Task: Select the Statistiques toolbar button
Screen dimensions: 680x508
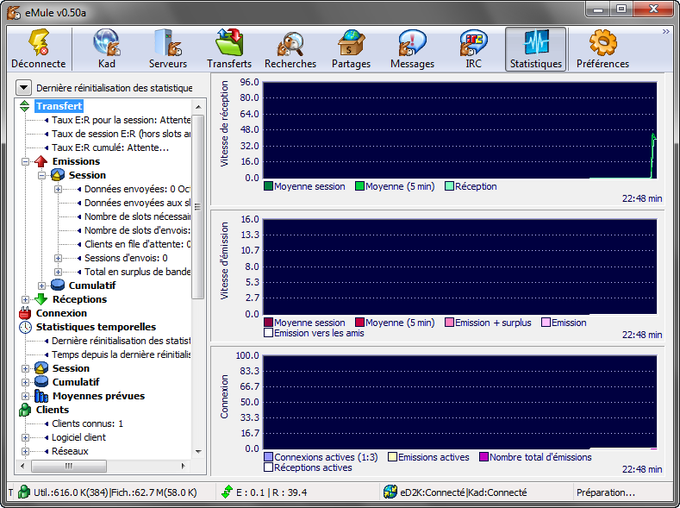Action: click(x=536, y=49)
